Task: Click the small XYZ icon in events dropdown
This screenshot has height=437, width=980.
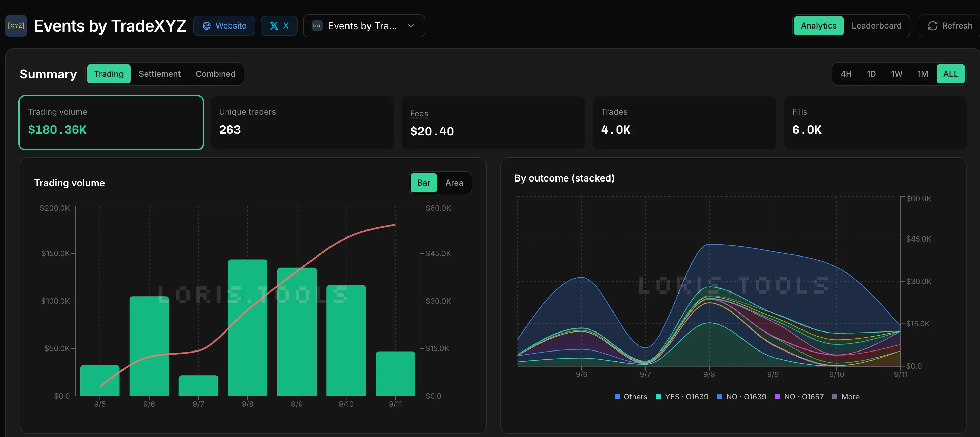Action: tap(317, 26)
